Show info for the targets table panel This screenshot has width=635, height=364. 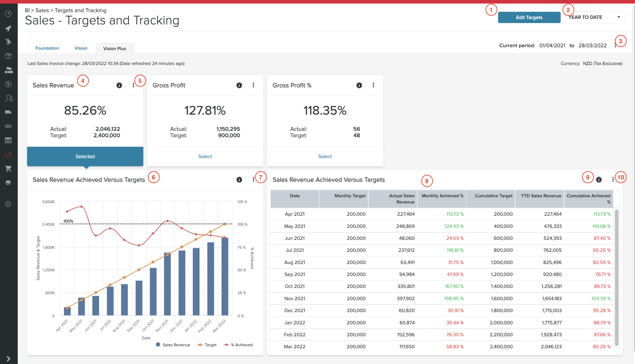click(x=599, y=180)
